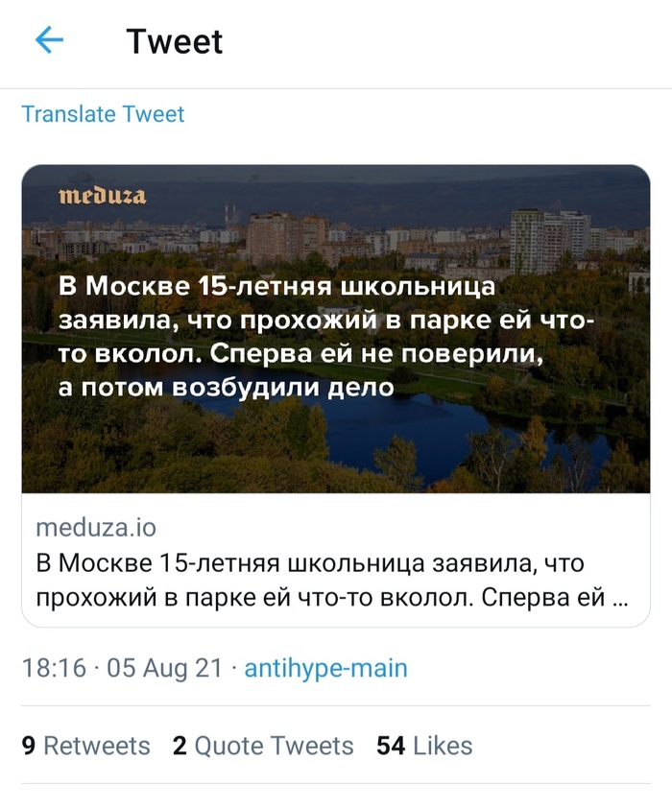Click the Translate Tweet link
The width and height of the screenshot is (672, 809).
[x=103, y=114]
